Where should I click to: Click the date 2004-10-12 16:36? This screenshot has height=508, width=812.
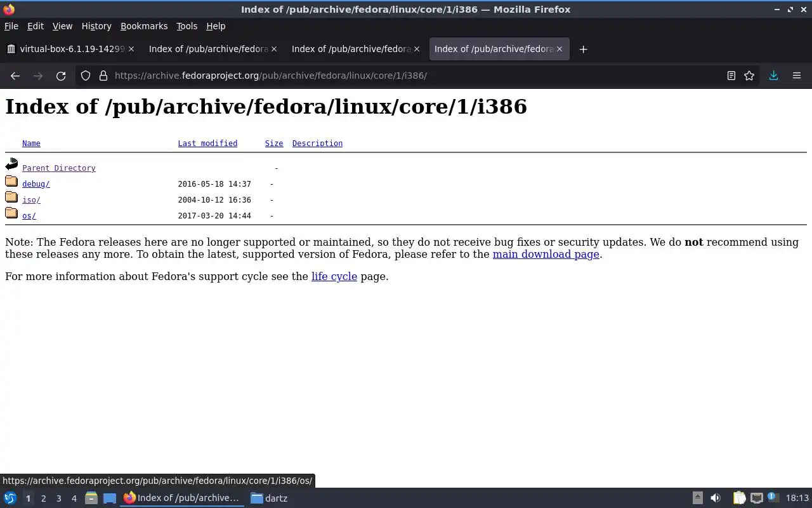coord(214,200)
